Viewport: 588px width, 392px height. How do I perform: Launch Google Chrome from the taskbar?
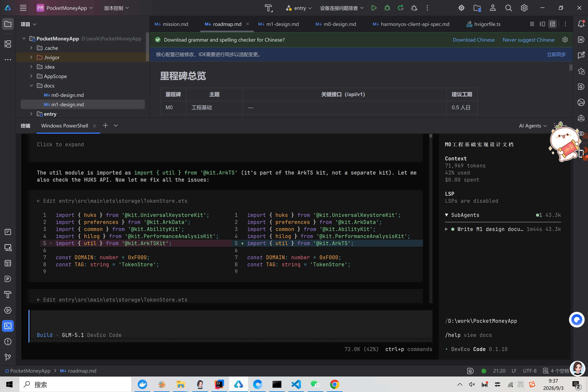(334, 384)
